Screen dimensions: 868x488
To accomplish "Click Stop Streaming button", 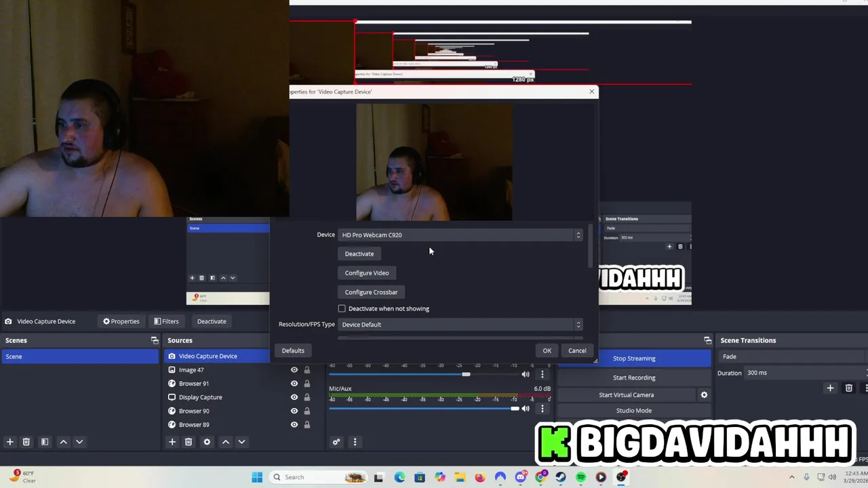I will coord(634,359).
